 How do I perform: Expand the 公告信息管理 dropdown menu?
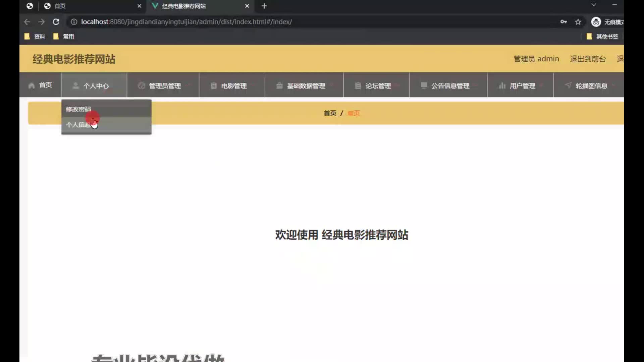(x=450, y=86)
